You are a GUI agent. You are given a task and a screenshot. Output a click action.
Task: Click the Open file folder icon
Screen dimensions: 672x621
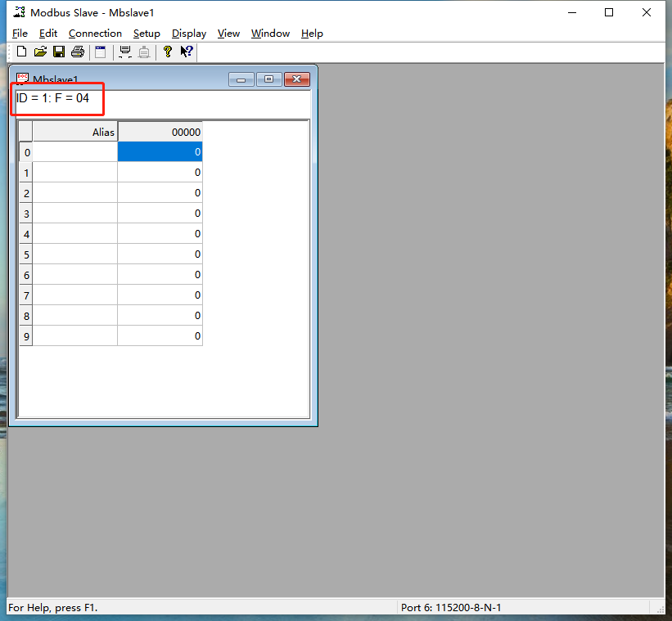[40, 52]
